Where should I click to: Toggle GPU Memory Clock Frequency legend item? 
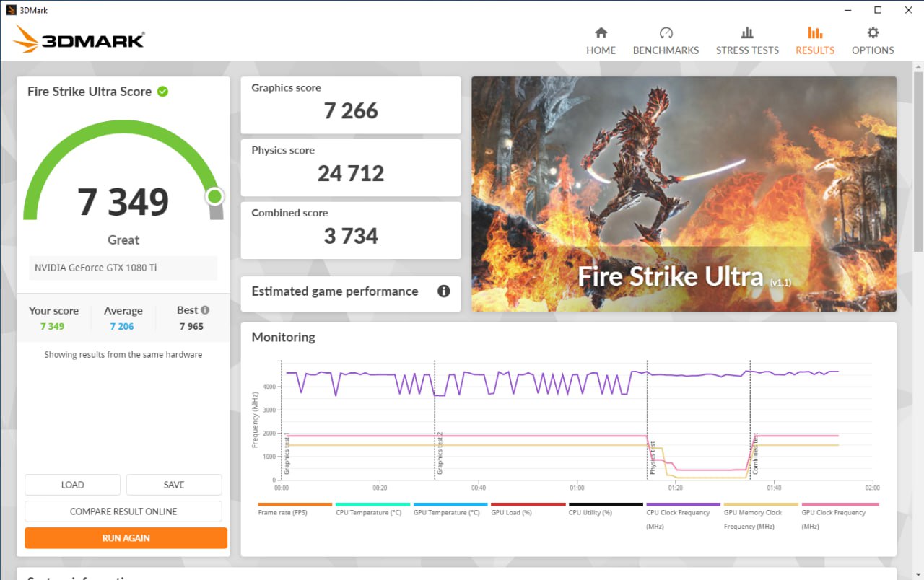[x=761, y=517]
